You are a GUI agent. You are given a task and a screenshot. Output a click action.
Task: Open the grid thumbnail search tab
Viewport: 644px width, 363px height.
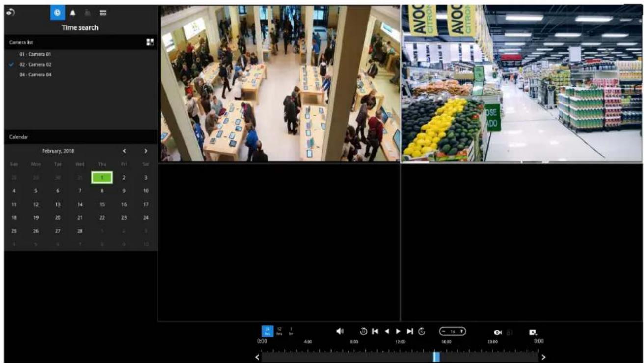(104, 13)
